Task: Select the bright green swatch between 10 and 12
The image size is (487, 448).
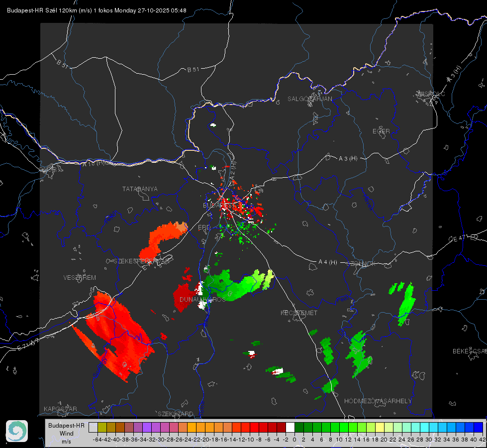Action: 344,427
